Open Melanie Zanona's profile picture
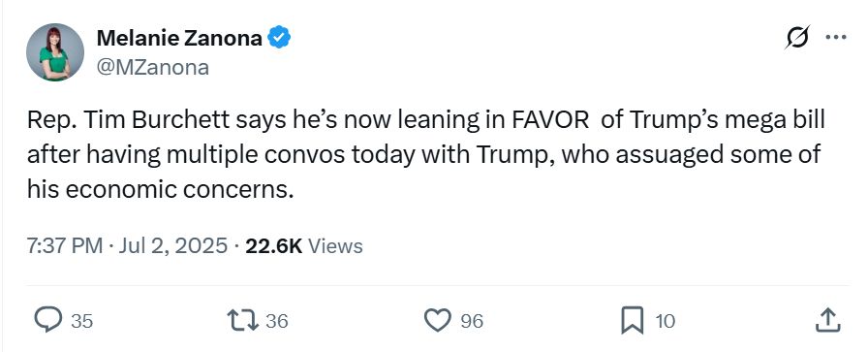868x352 pixels. tap(55, 52)
